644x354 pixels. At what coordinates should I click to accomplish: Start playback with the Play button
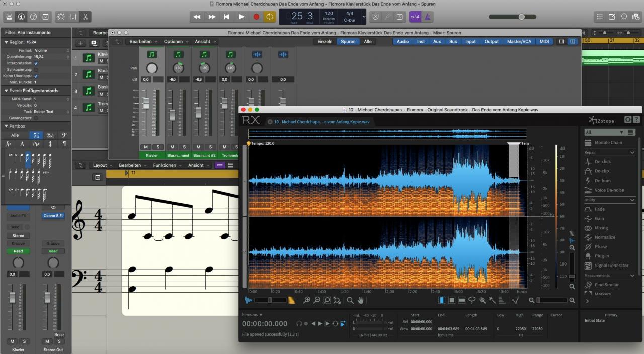point(241,17)
